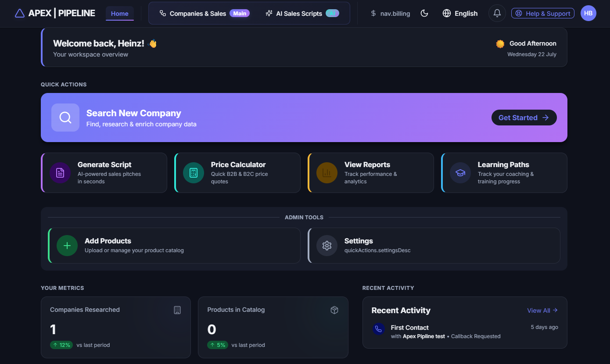Open View All recent activity link
The height and width of the screenshot is (364, 610).
point(542,310)
